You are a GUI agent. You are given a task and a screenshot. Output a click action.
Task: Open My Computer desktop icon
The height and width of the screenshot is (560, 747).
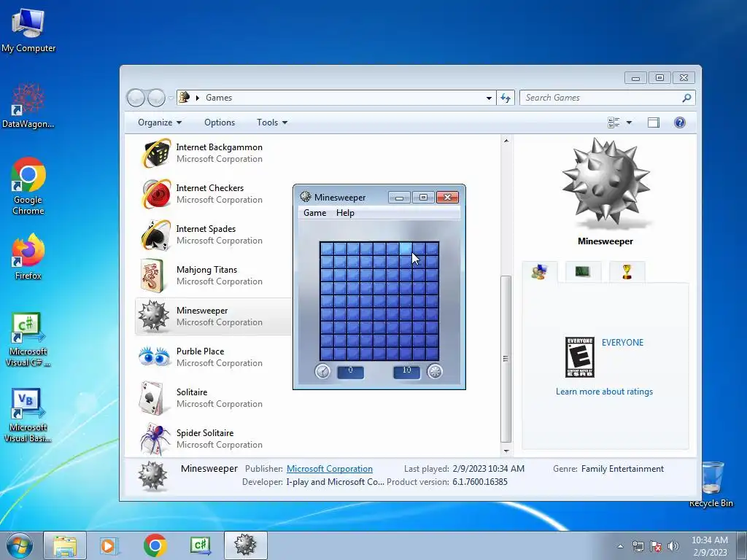[28, 29]
